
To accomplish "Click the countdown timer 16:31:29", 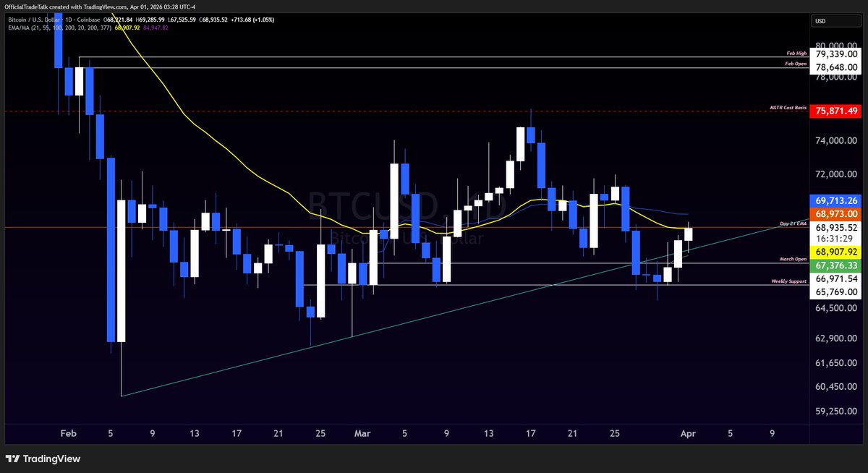I will (836, 239).
